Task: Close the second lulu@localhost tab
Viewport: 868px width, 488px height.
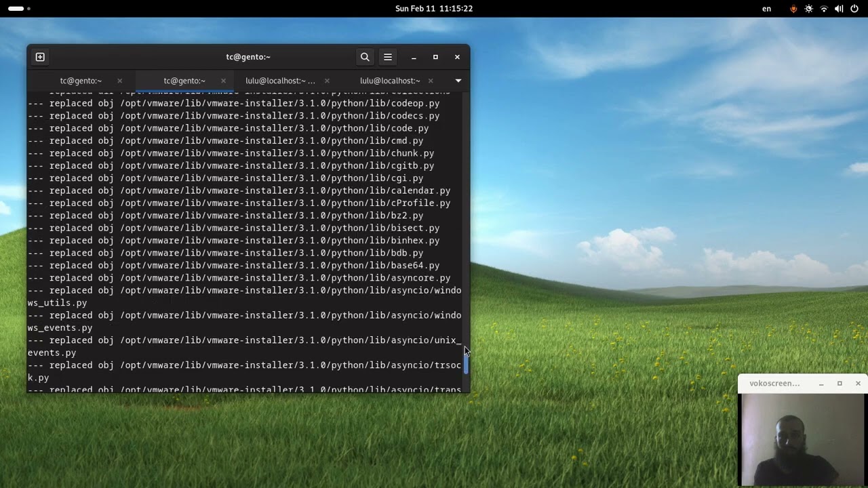Action: coord(431,81)
